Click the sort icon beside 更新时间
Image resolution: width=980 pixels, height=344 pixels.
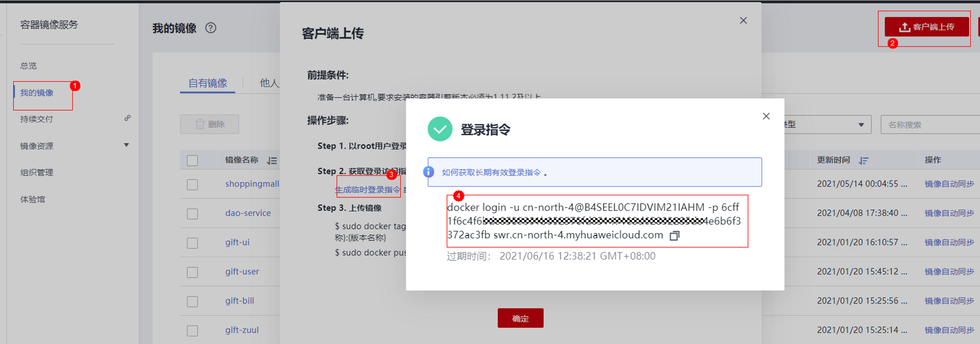click(x=863, y=161)
